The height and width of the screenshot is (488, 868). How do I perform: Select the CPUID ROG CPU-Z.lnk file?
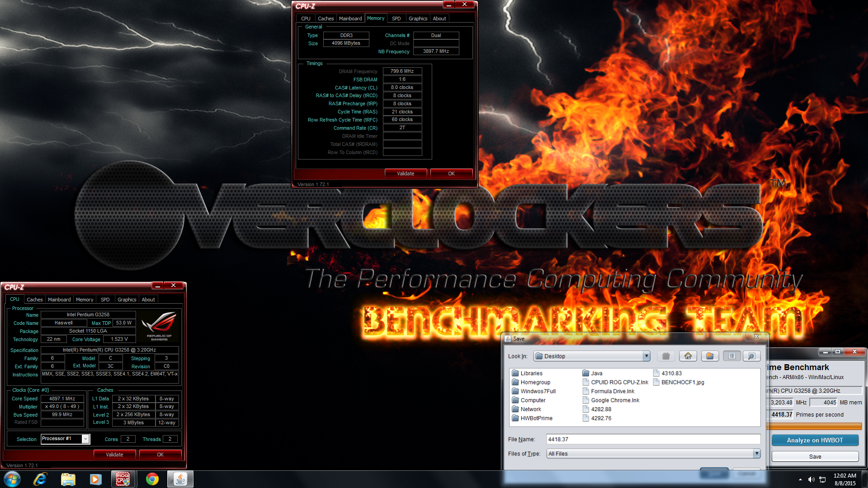(x=615, y=382)
